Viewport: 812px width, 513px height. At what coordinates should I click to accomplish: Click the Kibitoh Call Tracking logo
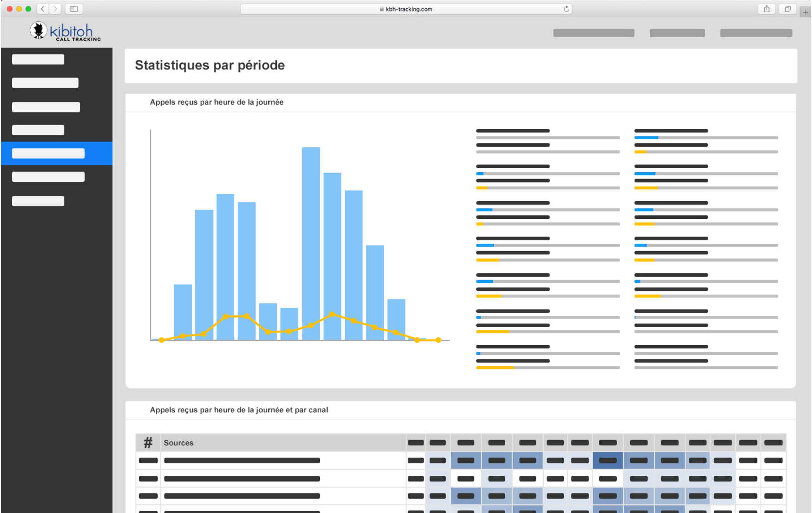[x=65, y=32]
